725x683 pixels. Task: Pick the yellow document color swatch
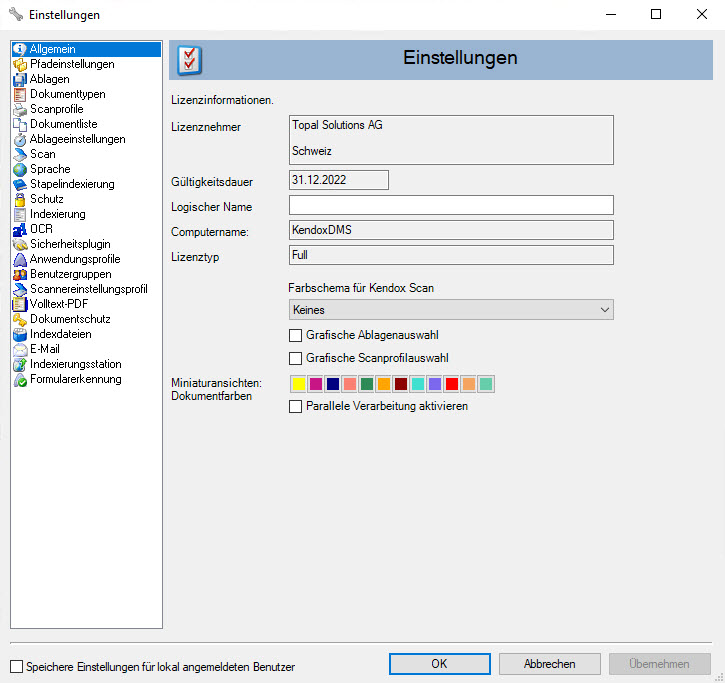298,384
